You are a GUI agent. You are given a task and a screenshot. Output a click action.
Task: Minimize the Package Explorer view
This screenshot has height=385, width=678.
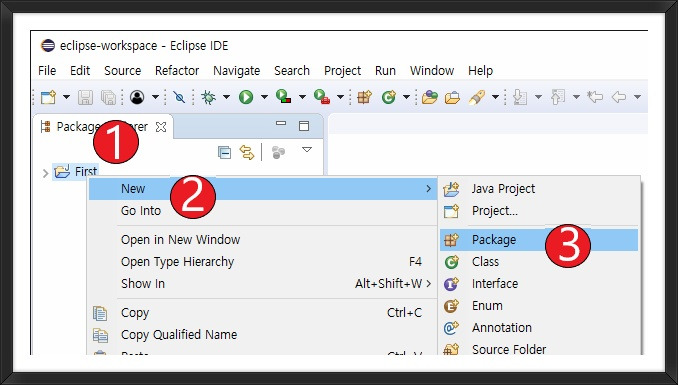pos(281,124)
